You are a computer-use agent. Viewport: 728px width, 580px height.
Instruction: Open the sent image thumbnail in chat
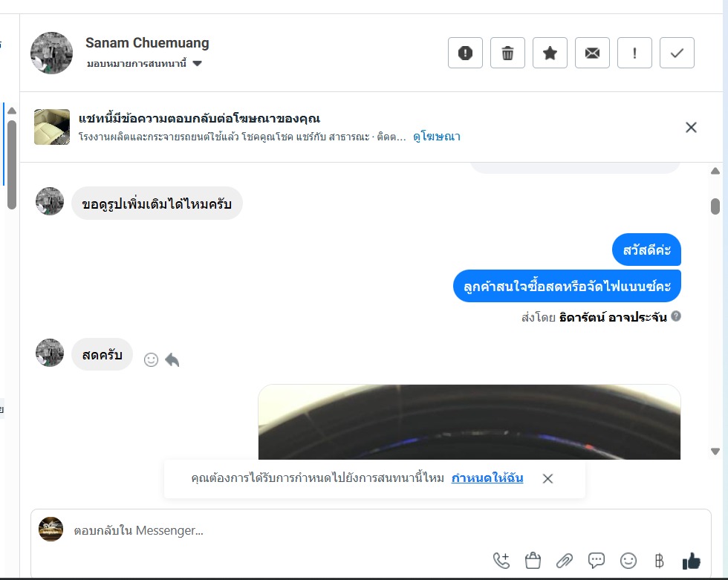pyautogui.click(x=469, y=422)
